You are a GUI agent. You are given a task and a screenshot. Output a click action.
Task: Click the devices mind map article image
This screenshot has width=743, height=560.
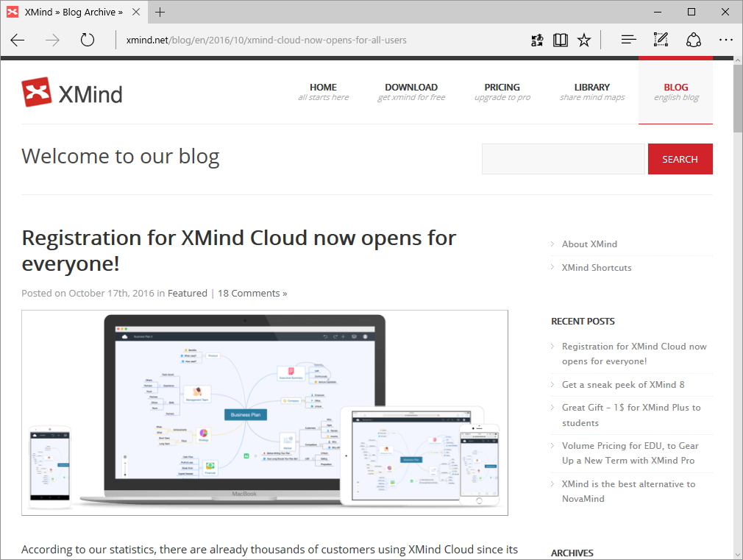coord(264,413)
